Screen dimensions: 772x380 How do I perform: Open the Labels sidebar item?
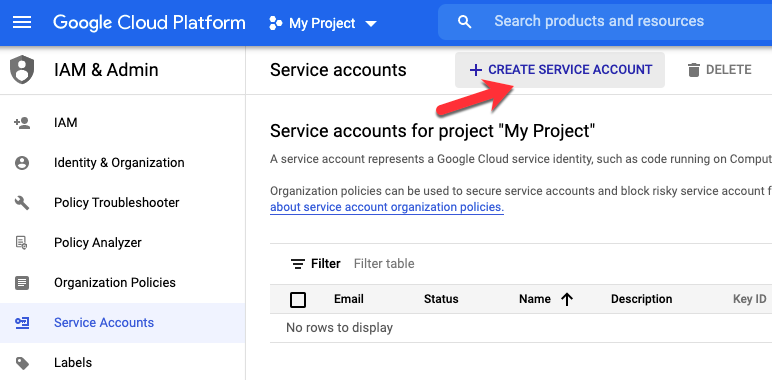pos(73,363)
